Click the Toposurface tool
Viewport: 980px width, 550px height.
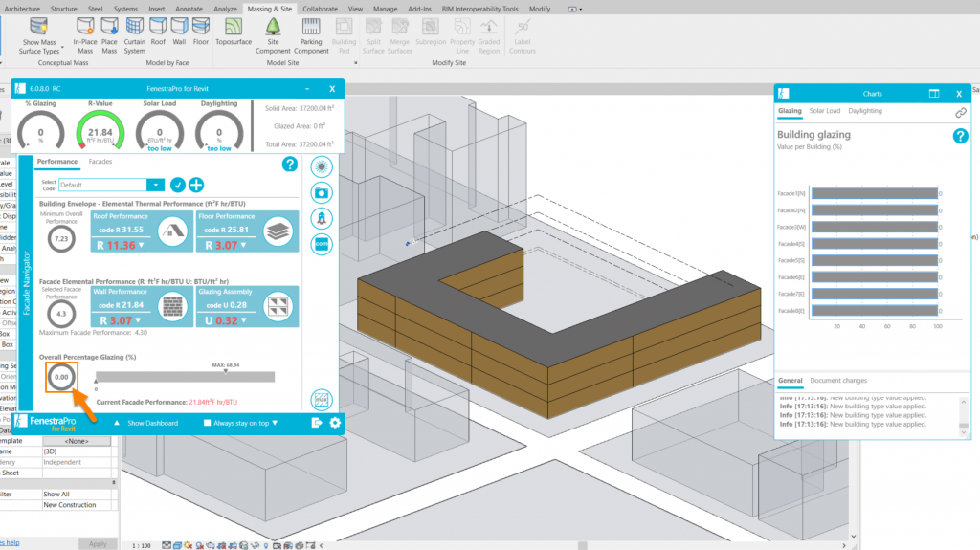tap(234, 32)
